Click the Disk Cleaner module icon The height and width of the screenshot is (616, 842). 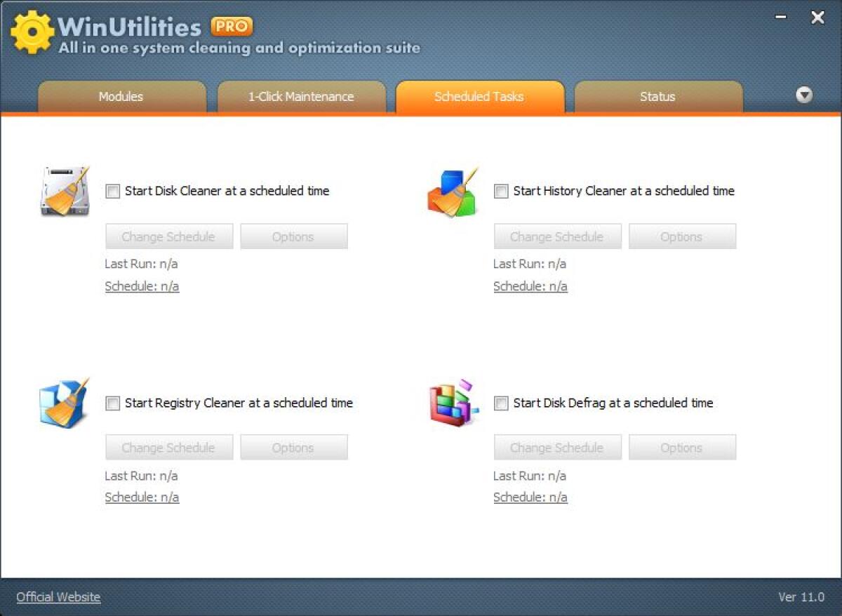tap(65, 191)
